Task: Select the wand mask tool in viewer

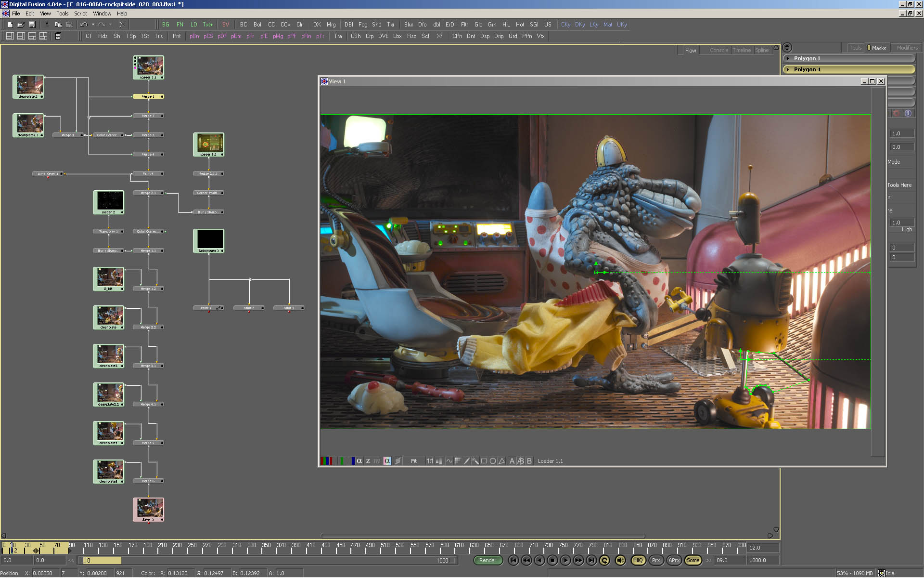Action: (475, 461)
